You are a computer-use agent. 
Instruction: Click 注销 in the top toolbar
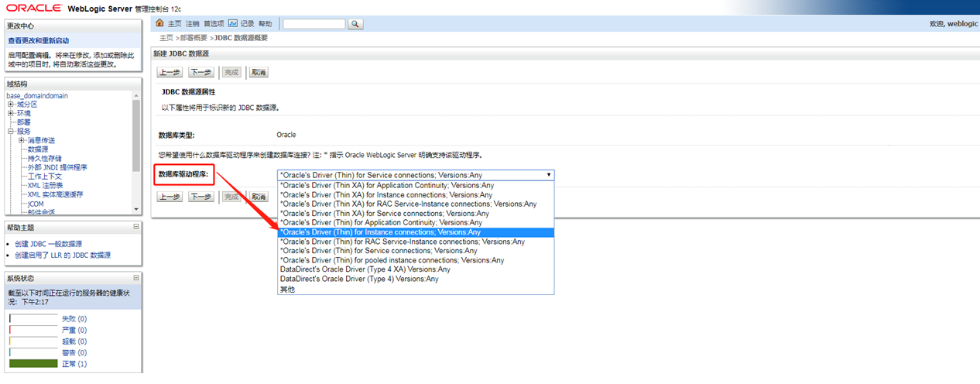click(193, 25)
